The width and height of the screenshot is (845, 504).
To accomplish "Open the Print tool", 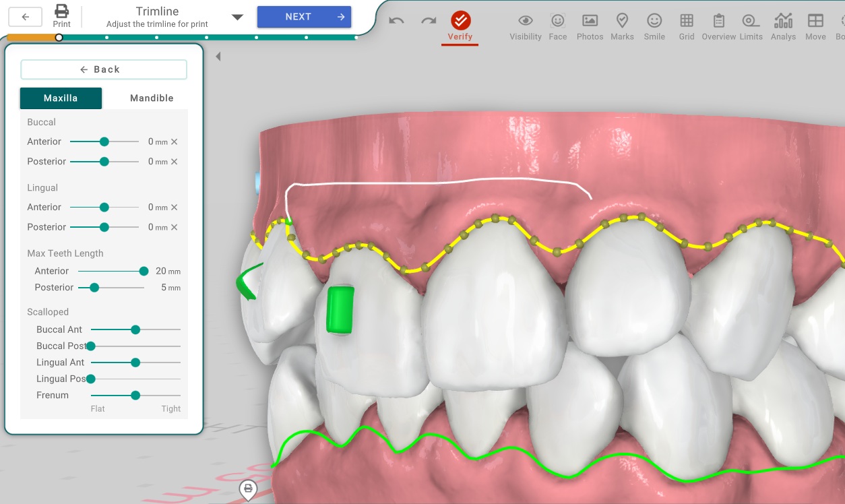I will (x=62, y=15).
